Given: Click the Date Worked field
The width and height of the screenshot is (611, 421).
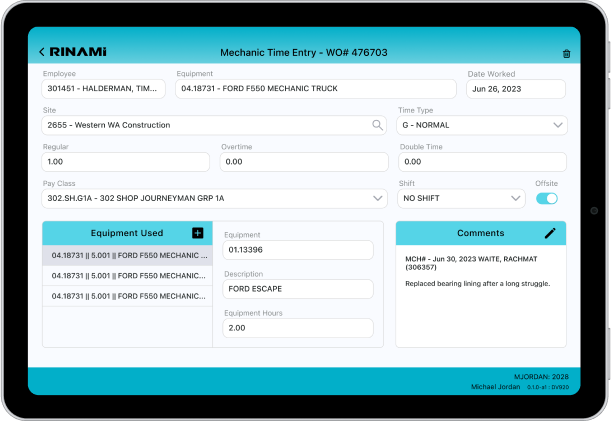Looking at the screenshot, I should point(516,89).
